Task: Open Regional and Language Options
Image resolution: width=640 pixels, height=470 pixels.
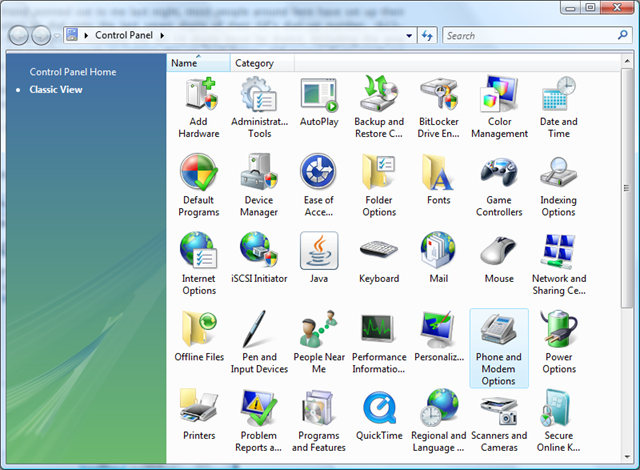Action: pos(439,421)
